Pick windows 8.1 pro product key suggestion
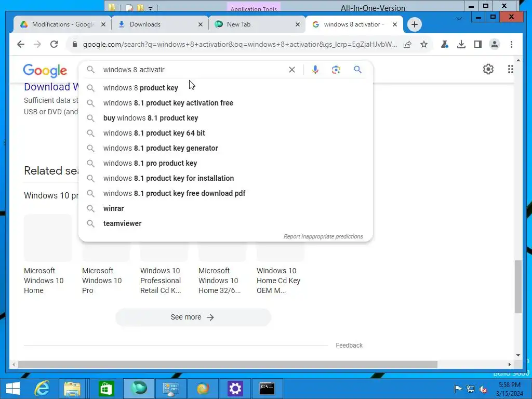The width and height of the screenshot is (532, 399). pyautogui.click(x=225, y=163)
